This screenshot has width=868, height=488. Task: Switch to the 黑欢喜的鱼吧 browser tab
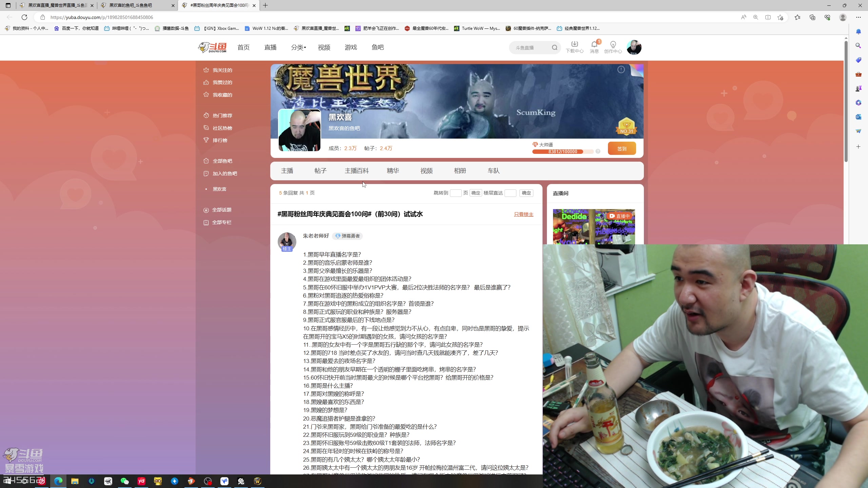tap(137, 5)
